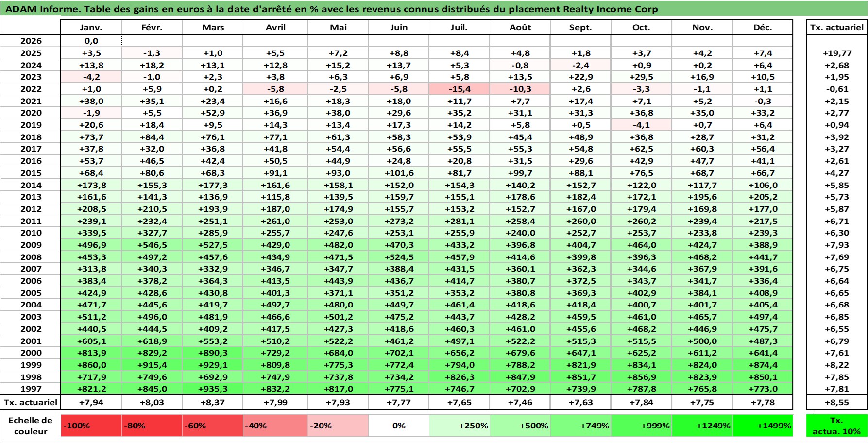The height and width of the screenshot is (443, 868).
Task: Select the +856,9 cell in October 1998
Action: pos(641,377)
